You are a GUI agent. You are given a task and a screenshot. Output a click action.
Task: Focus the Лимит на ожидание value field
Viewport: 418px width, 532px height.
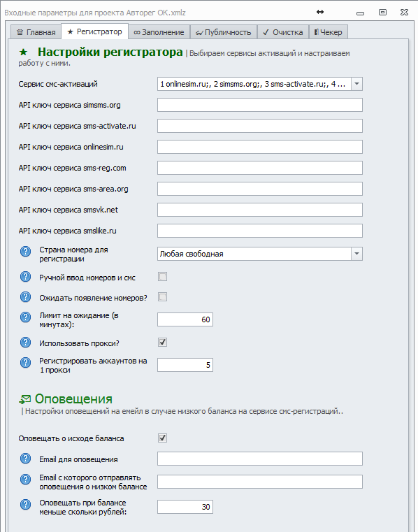pos(185,319)
